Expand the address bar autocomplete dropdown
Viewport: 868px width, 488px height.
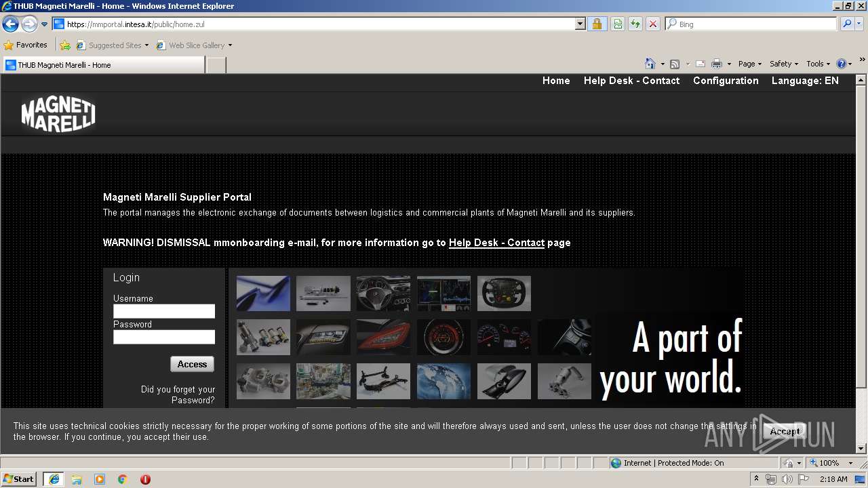pyautogui.click(x=580, y=24)
